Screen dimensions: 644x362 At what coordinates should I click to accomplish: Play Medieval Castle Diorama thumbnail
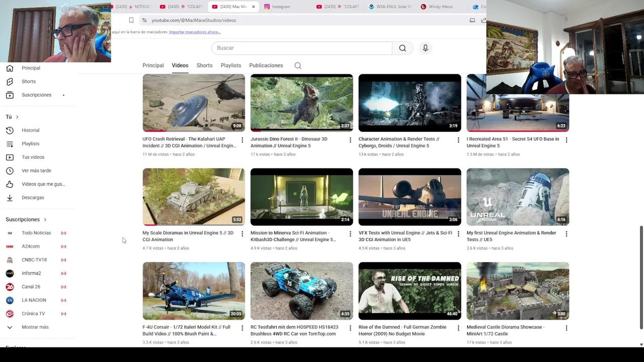[x=518, y=291]
